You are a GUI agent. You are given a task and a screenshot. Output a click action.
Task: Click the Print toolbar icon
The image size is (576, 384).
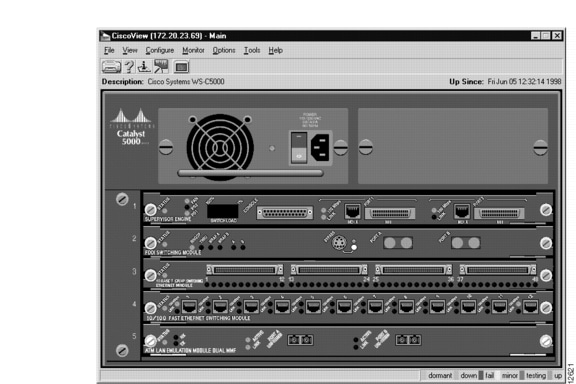[111, 67]
